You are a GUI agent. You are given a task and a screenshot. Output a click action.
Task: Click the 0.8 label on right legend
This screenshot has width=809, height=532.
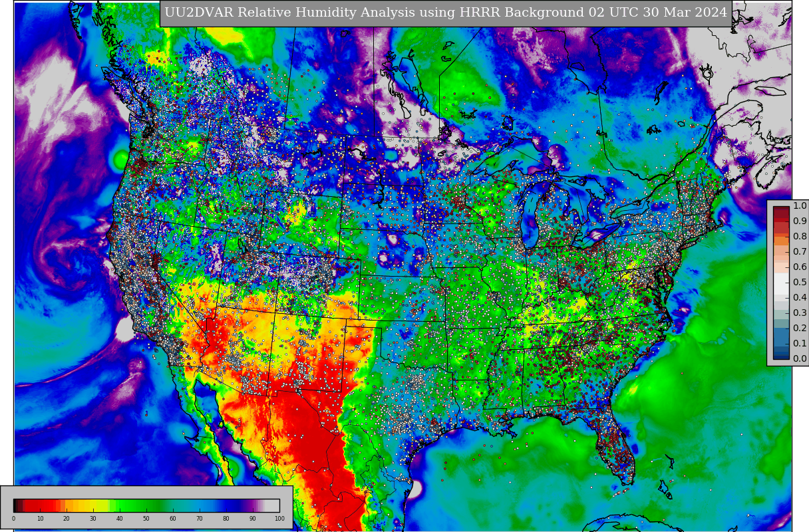[x=800, y=237]
